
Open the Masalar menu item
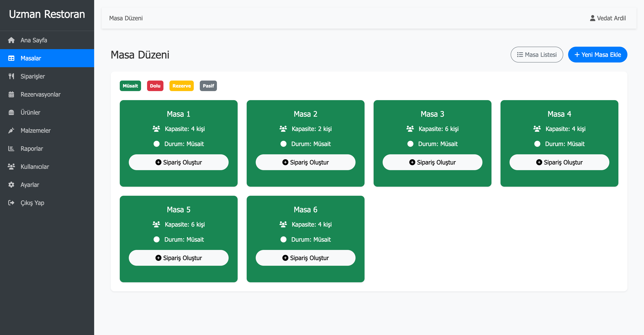[31, 58]
